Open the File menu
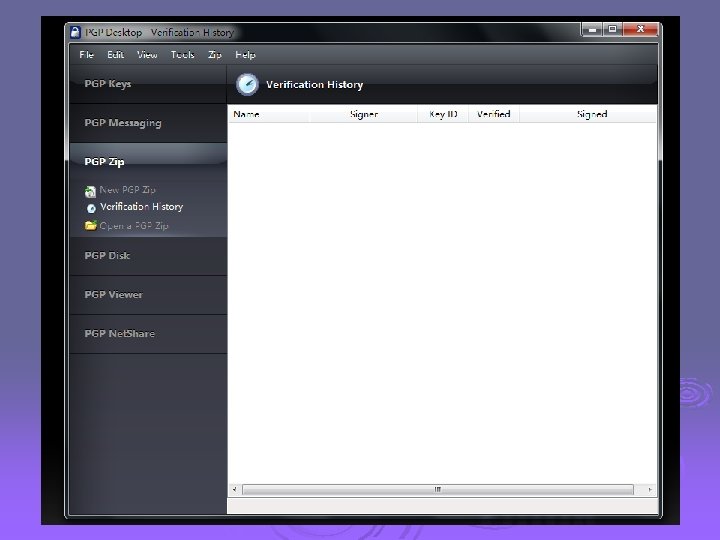This screenshot has height=540, width=720. click(86, 55)
